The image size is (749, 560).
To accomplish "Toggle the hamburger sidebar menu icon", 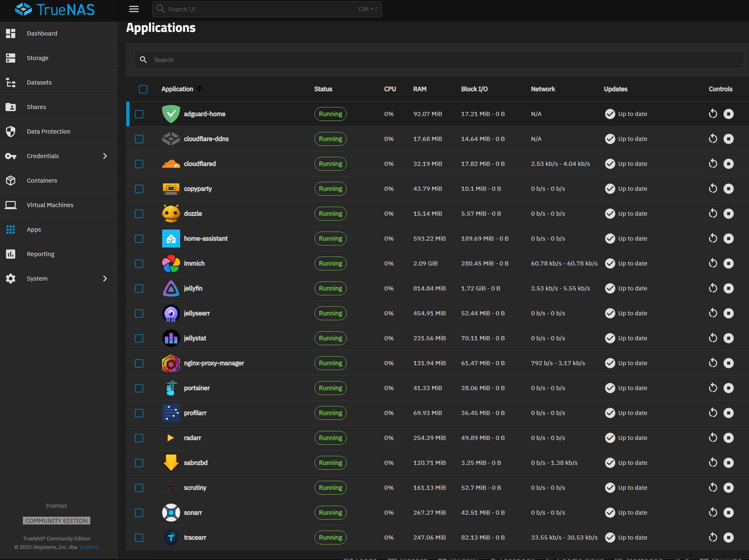I will tap(134, 9).
